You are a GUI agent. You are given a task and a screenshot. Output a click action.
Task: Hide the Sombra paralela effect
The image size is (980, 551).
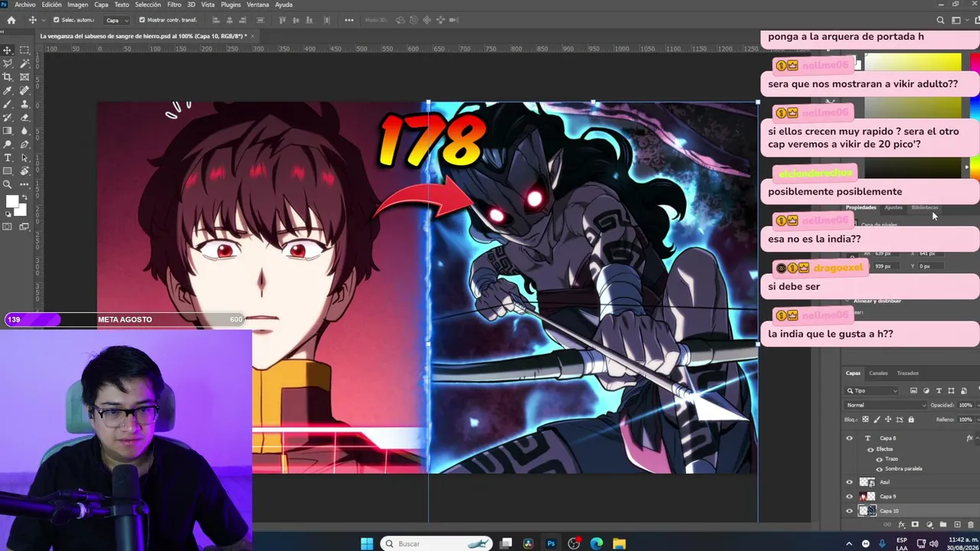click(880, 468)
